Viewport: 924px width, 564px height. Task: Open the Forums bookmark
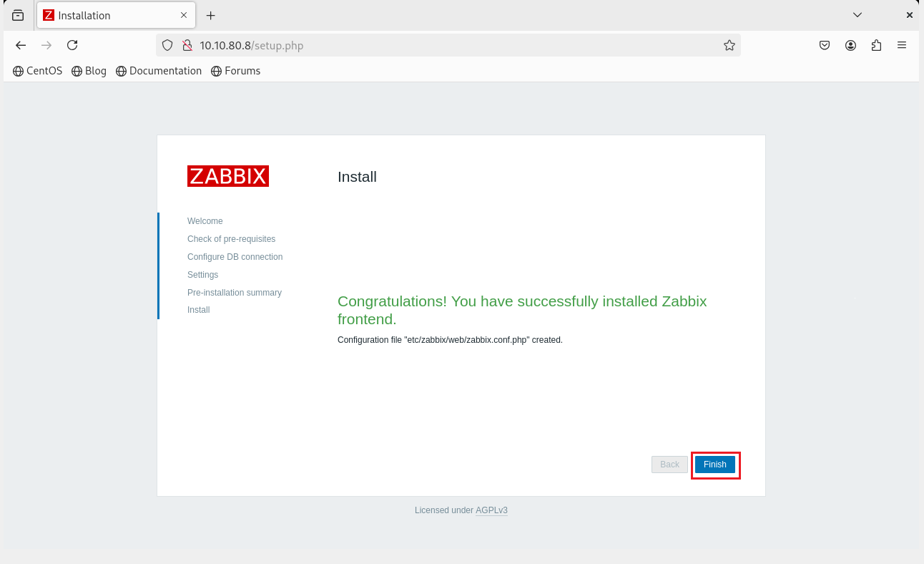click(x=235, y=71)
